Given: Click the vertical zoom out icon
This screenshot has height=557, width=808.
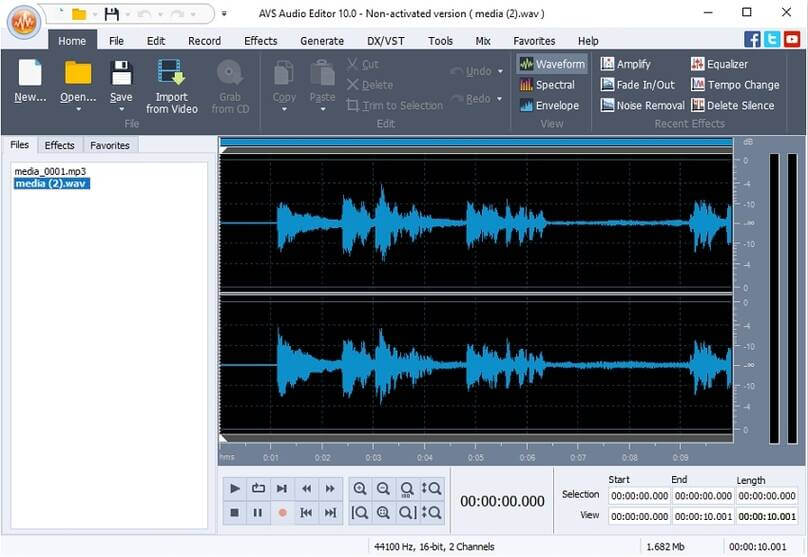Looking at the screenshot, I should [431, 513].
